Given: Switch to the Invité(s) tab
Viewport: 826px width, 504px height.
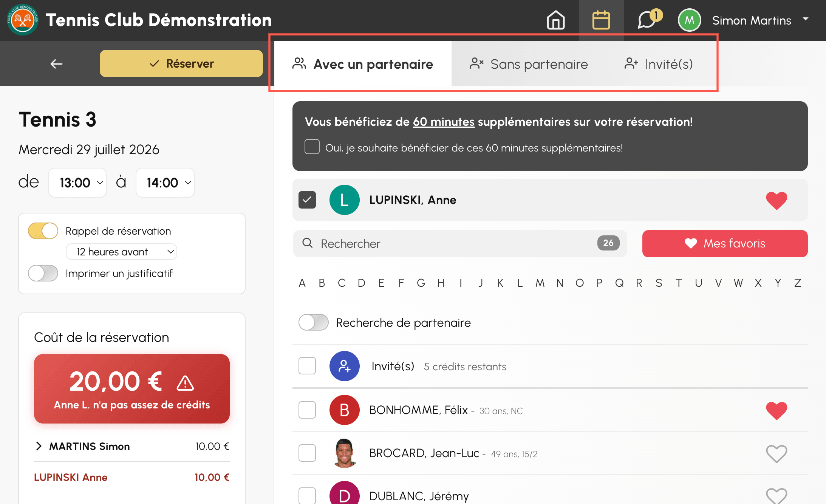Looking at the screenshot, I should click(x=659, y=64).
